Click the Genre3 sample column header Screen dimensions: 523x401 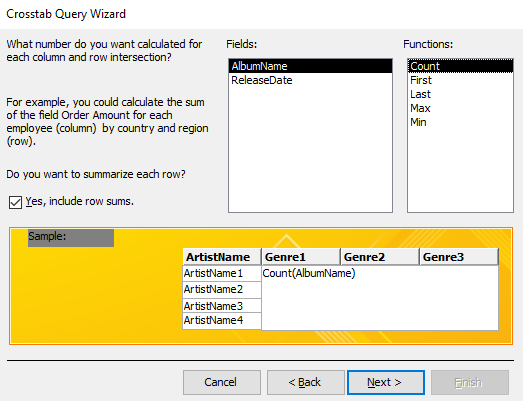(x=459, y=257)
